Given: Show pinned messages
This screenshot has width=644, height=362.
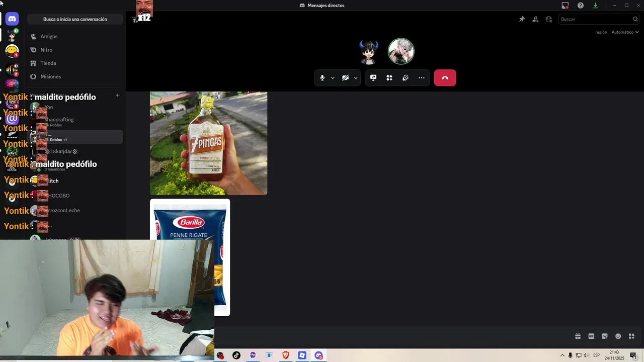Looking at the screenshot, I should pyautogui.click(x=522, y=19).
